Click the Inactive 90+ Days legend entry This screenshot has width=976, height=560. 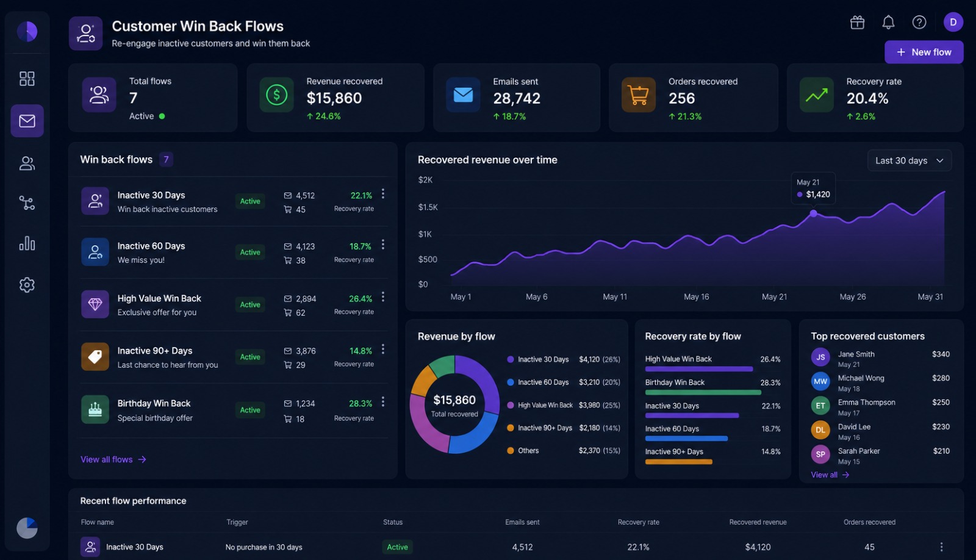coord(564,428)
